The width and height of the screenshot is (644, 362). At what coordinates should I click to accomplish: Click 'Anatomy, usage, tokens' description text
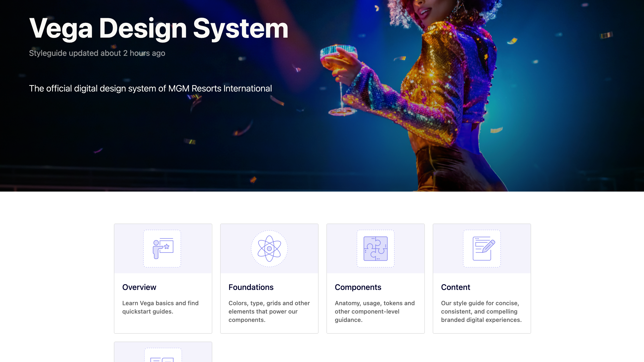click(374, 312)
